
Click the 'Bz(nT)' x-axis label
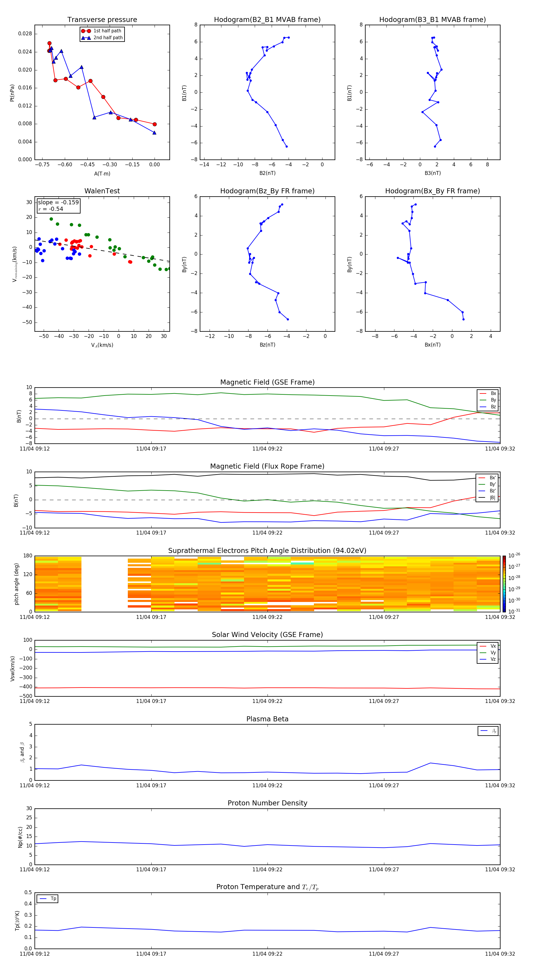[x=267, y=345]
